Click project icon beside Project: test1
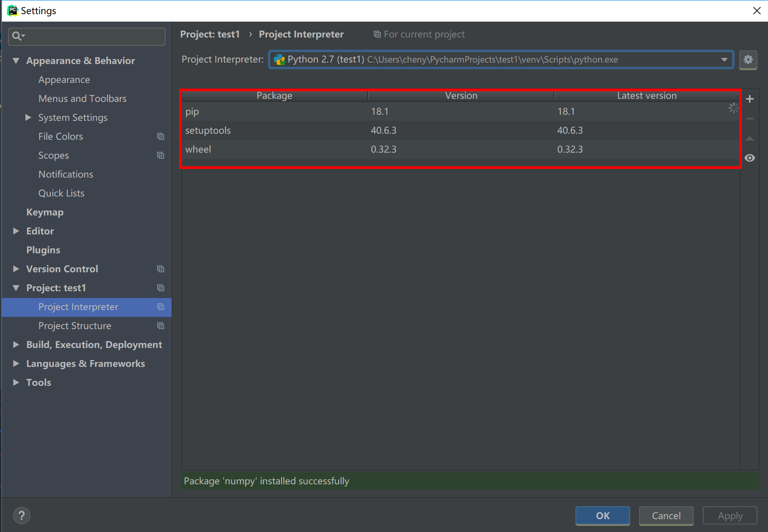 coord(161,288)
